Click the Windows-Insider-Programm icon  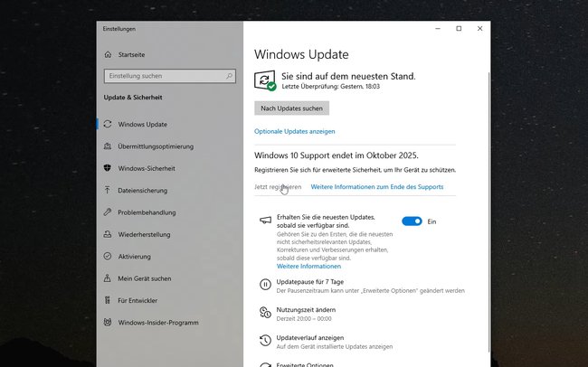click(x=108, y=323)
